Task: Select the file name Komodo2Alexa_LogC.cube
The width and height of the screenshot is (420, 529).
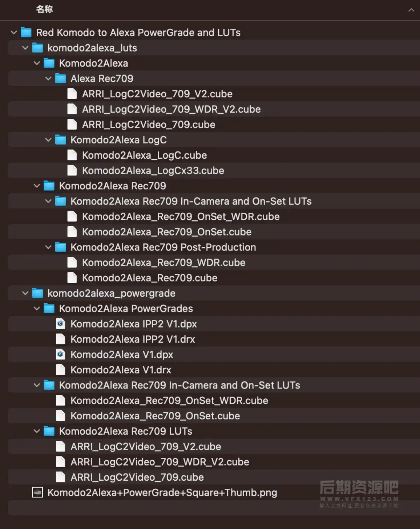Action: 145,155
